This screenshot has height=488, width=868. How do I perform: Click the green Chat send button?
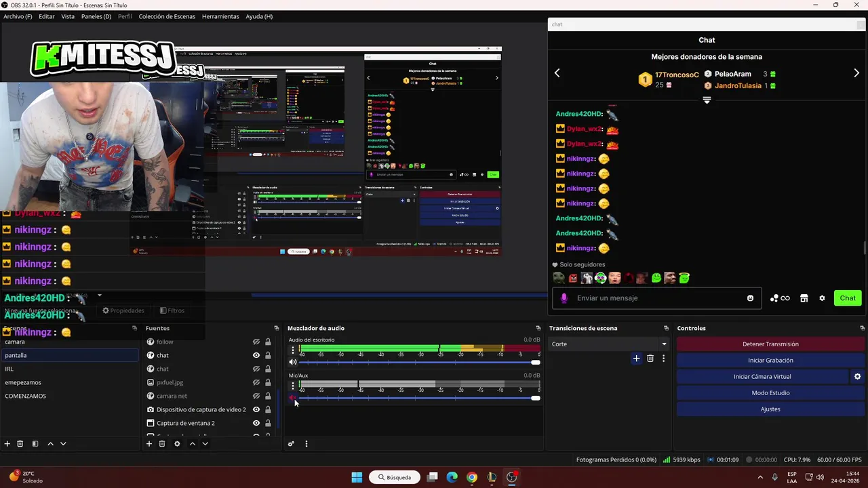click(x=848, y=298)
